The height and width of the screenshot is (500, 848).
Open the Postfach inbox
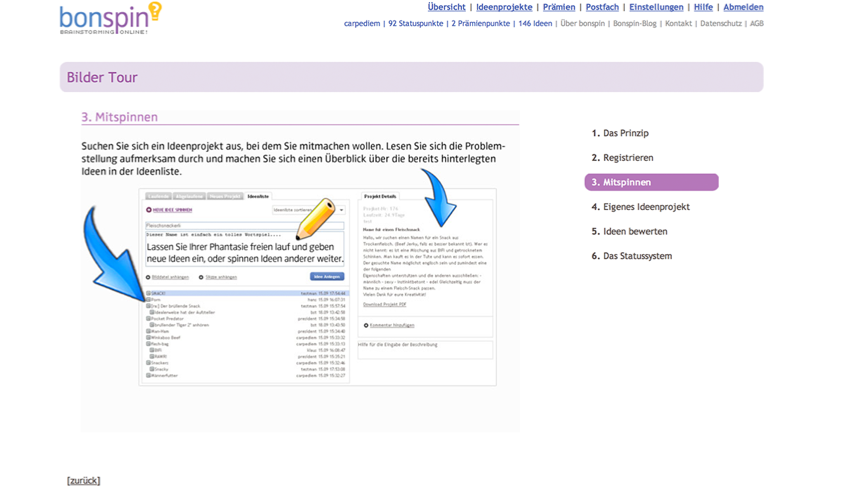[602, 7]
